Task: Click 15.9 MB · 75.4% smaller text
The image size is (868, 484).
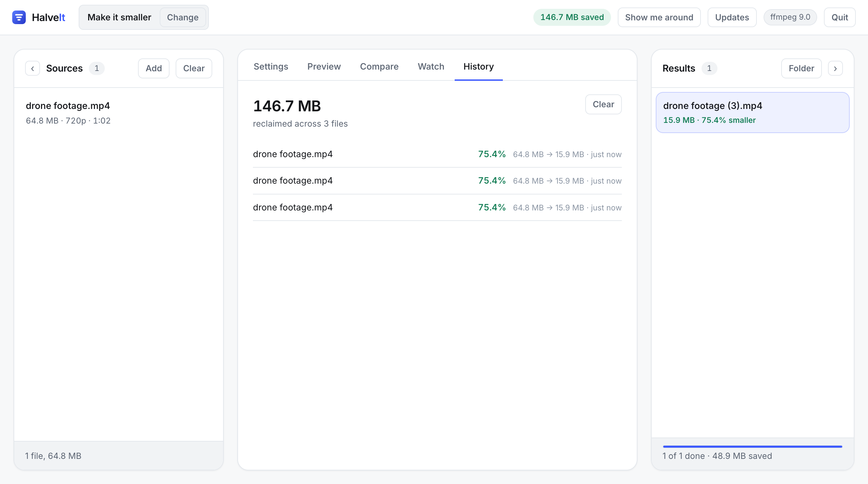Action: 709,120
